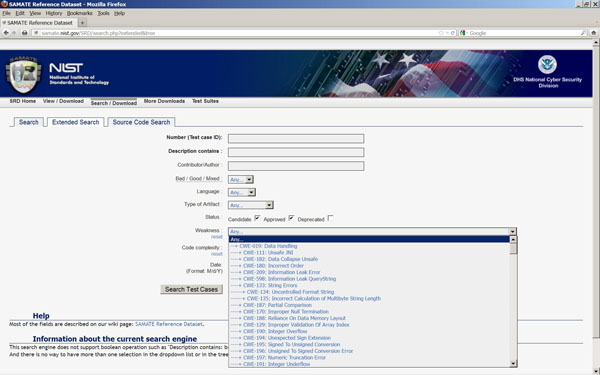Image resolution: width=600 pixels, height=375 pixels.
Task: Select CWE-111: Unsafe JNI
Action: click(369, 253)
